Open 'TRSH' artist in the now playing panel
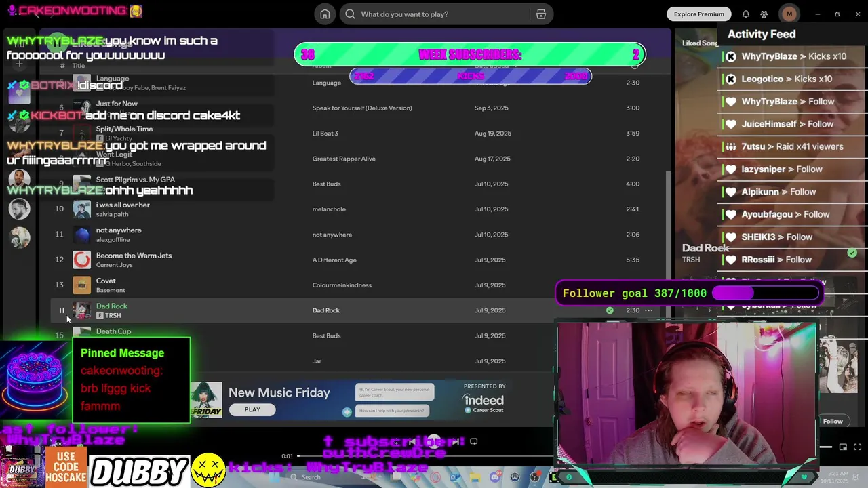The width and height of the screenshot is (868, 488). click(x=691, y=260)
